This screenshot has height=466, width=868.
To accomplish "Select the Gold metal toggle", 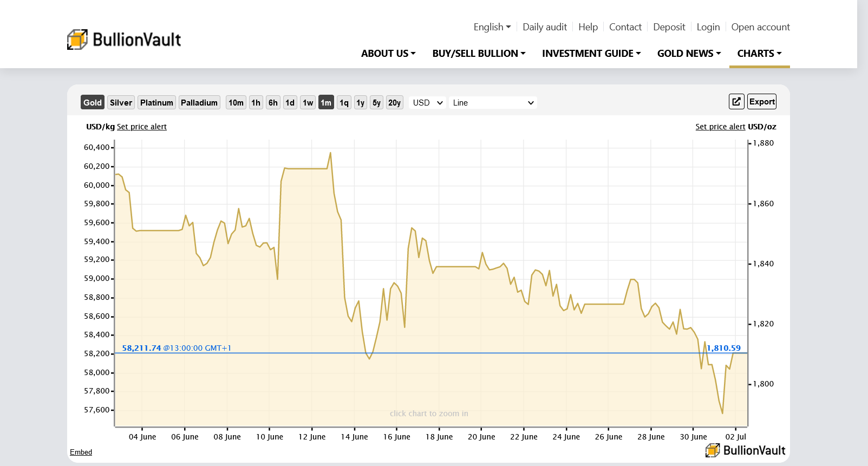I will coord(92,102).
